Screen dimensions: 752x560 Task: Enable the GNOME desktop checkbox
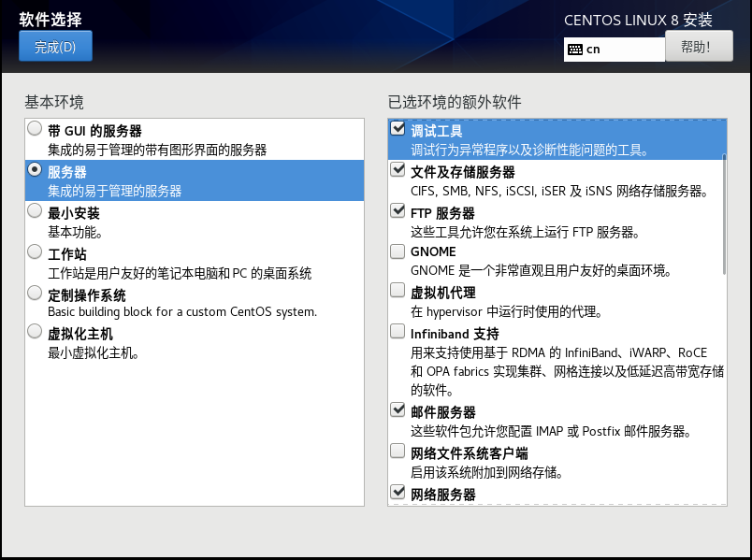398,251
